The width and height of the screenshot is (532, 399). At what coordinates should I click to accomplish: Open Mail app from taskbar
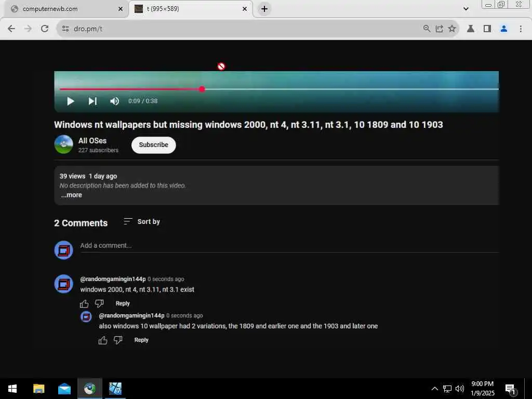[x=64, y=389]
